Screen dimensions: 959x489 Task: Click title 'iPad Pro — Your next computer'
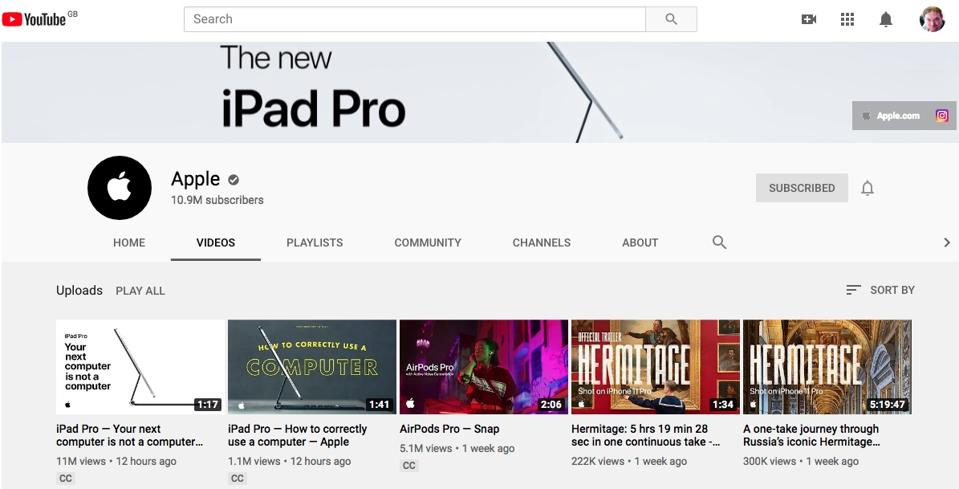(x=129, y=435)
